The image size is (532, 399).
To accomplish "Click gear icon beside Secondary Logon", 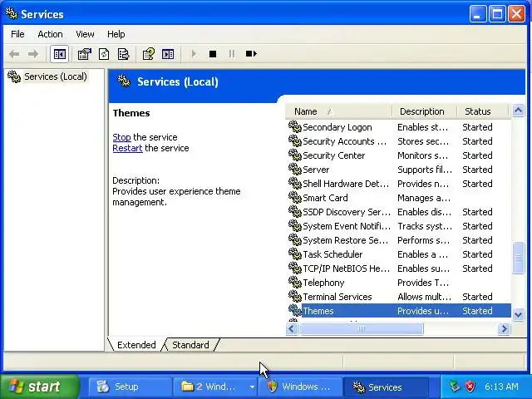I will pyautogui.click(x=295, y=126).
